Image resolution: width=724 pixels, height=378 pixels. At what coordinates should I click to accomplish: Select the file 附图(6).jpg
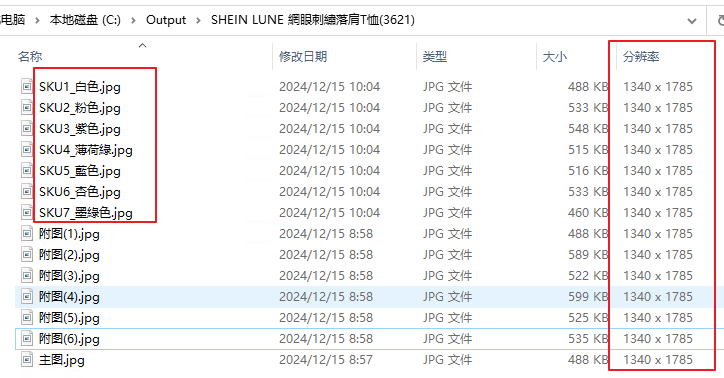[69, 338]
